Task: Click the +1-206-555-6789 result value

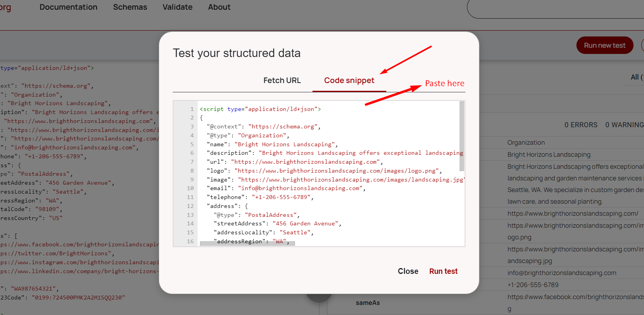Action: pyautogui.click(x=533, y=285)
